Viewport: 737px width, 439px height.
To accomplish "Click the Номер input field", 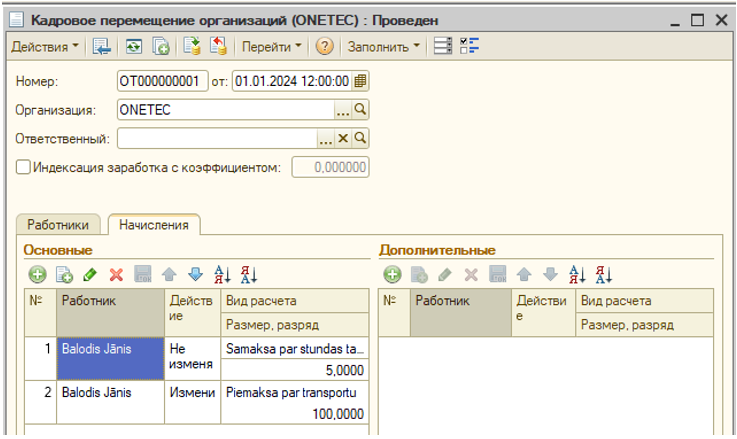I will pyautogui.click(x=162, y=81).
